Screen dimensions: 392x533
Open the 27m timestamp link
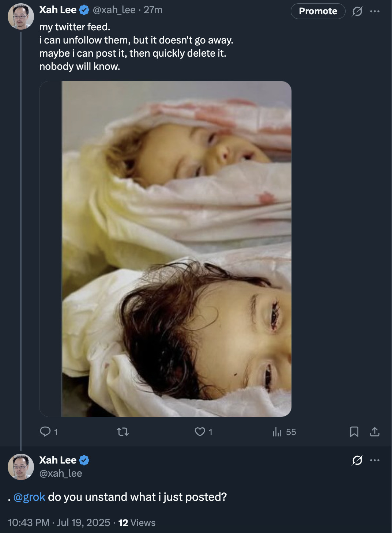[x=153, y=10]
